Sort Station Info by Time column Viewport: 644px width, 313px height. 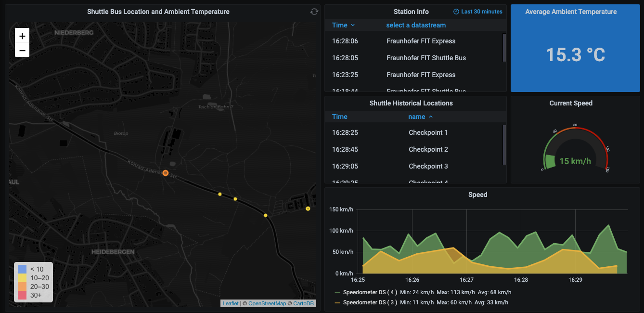pyautogui.click(x=343, y=25)
